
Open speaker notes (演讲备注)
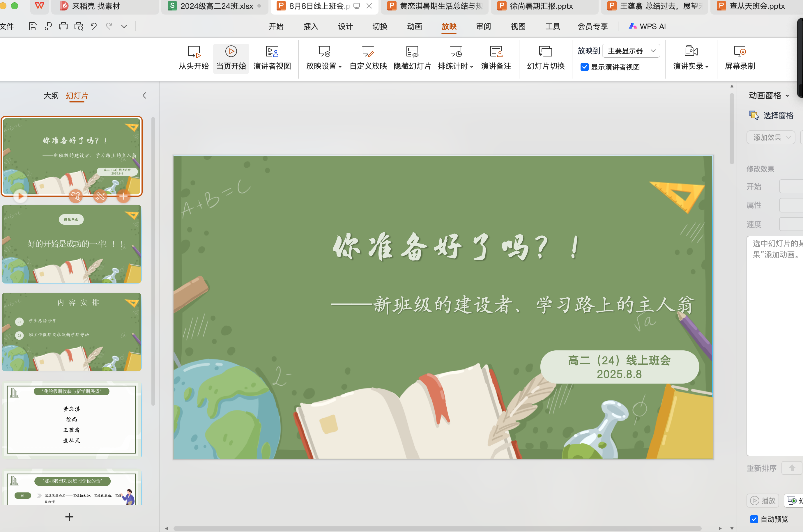(x=496, y=58)
